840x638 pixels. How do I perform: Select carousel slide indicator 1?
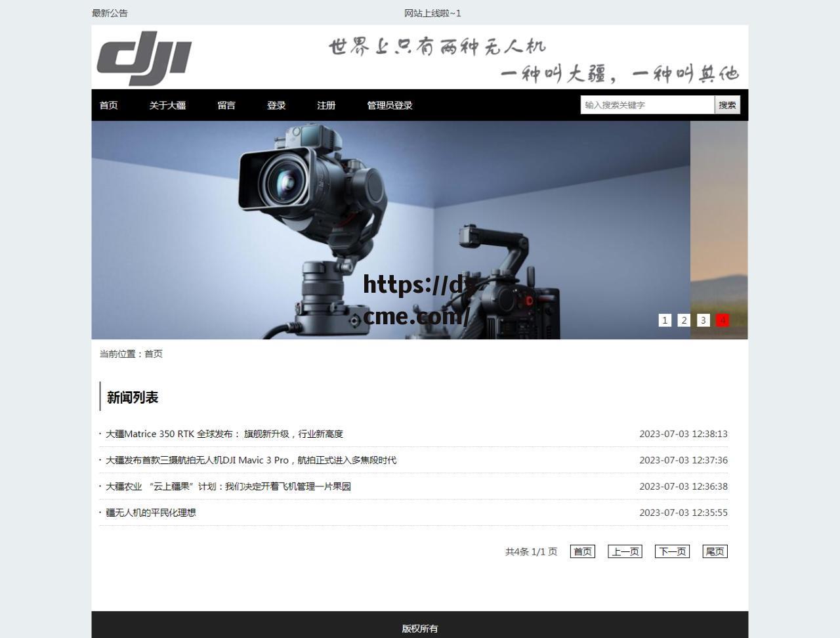(x=665, y=320)
